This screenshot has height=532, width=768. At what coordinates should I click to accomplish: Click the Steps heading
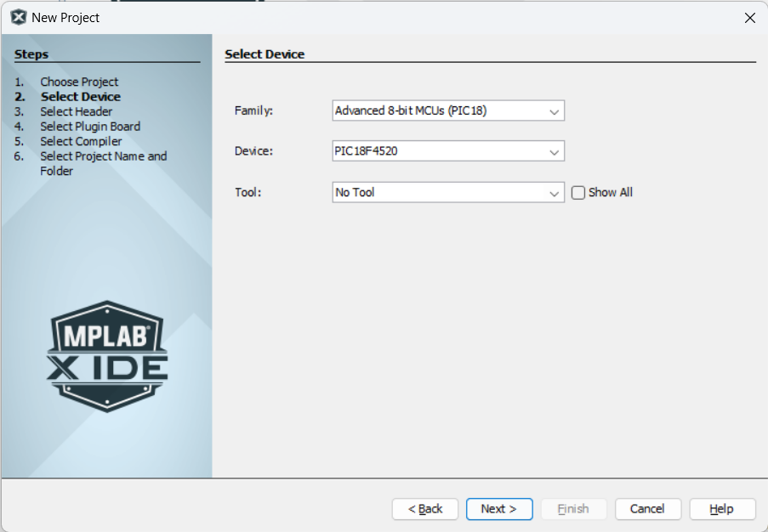click(x=31, y=54)
